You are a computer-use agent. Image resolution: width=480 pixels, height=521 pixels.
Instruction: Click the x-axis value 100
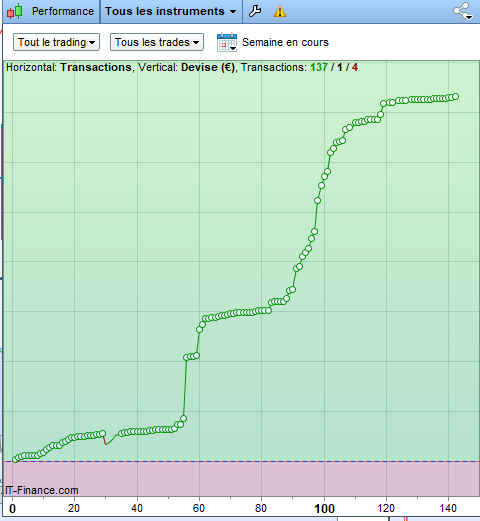coord(324,509)
